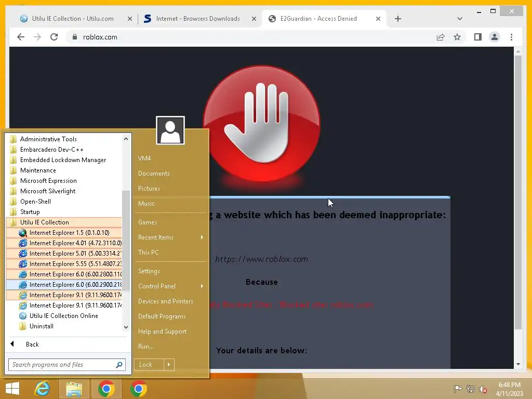Image resolution: width=532 pixels, height=399 pixels.
Task: Switch to Utilu IE Collection tab
Action: (73, 19)
